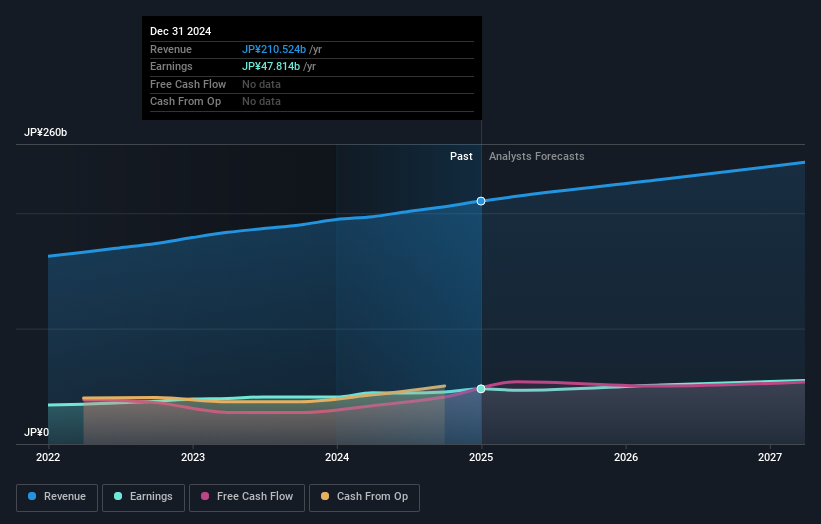Image resolution: width=821 pixels, height=524 pixels.
Task: Click the Revenue row label in tooltip
Action: tap(171, 49)
